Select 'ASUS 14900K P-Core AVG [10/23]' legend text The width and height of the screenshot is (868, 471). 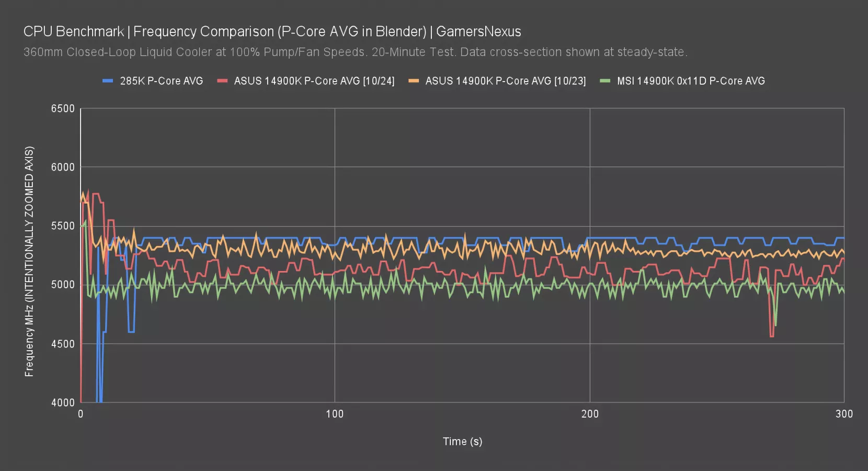coord(505,81)
